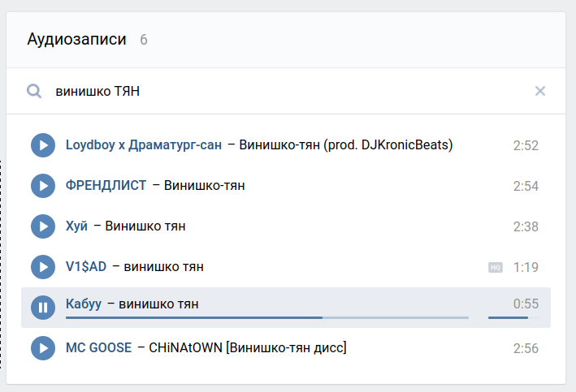Adjust the volume slider beside Кабуу track
Screen dimensions: 576x392
(513, 317)
